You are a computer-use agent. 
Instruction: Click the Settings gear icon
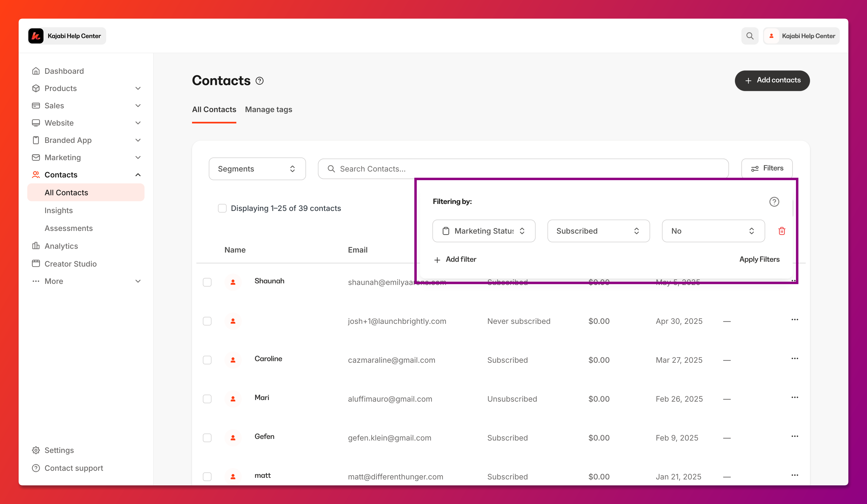coord(36,450)
